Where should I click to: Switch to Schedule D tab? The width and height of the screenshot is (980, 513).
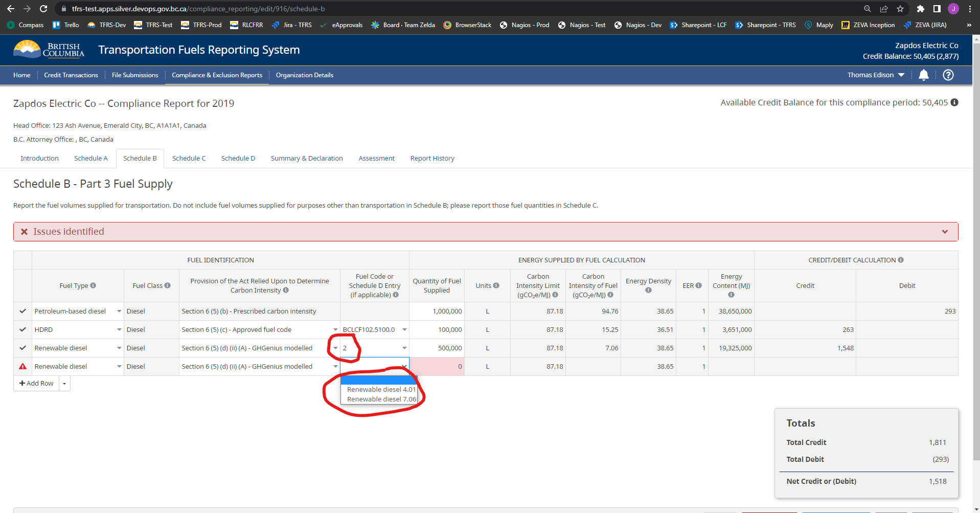[x=238, y=159]
